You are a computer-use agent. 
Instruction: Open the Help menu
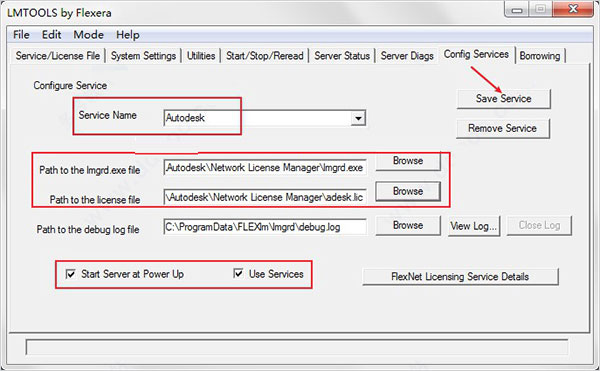pos(128,35)
